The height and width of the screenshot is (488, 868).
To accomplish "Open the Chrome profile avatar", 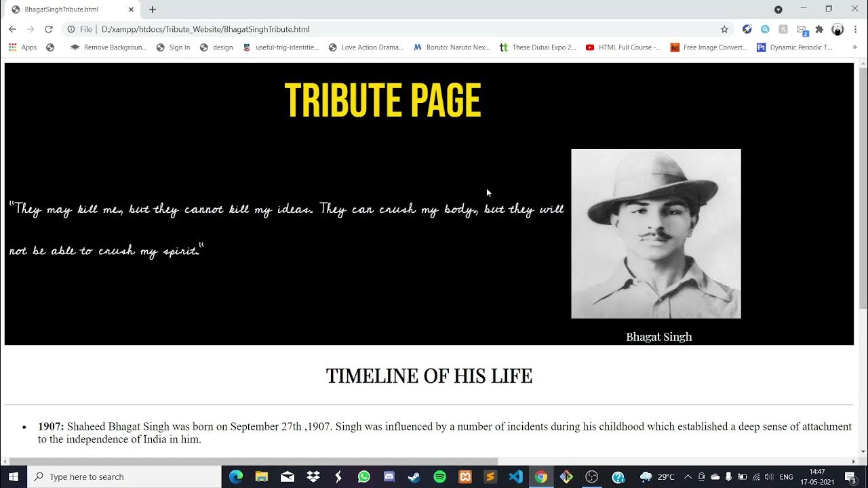I will [x=837, y=29].
